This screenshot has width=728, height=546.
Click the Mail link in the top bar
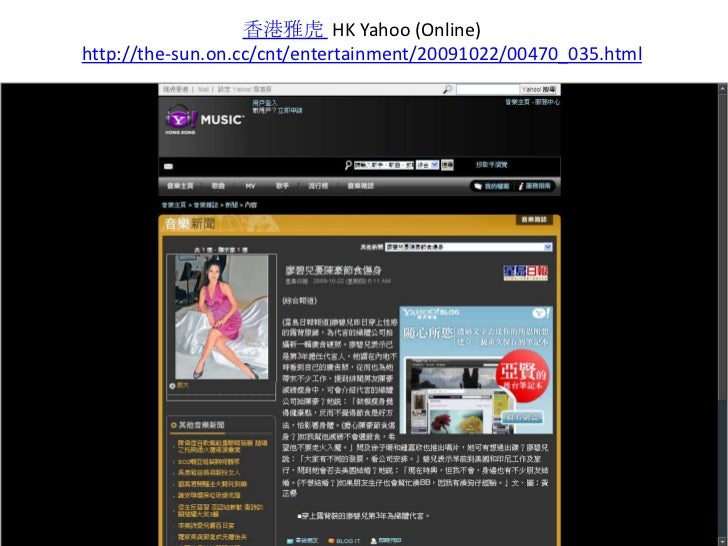203,89
